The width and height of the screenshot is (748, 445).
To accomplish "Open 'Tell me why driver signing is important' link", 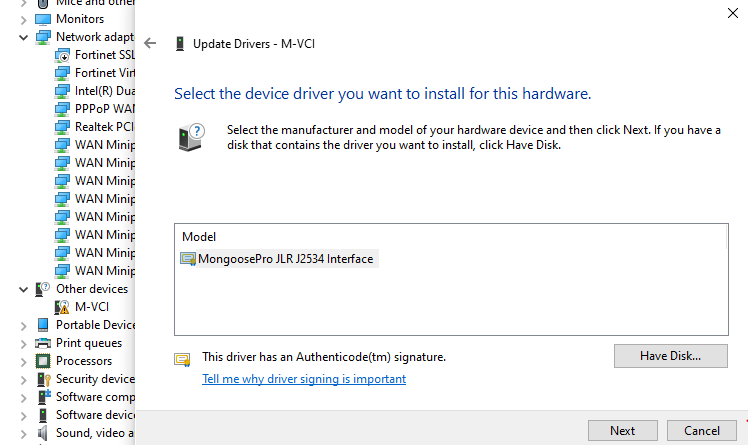I will pos(304,379).
